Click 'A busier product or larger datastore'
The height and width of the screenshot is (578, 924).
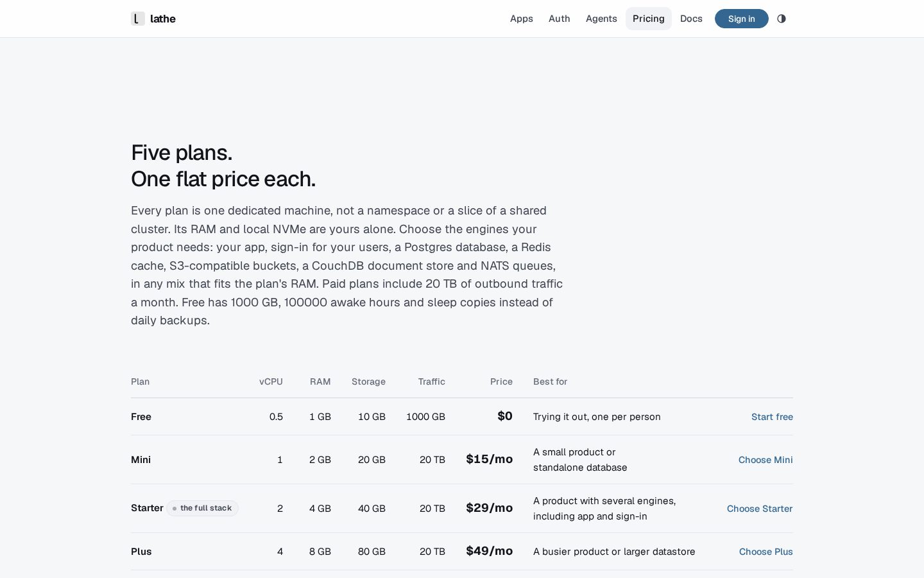pyautogui.click(x=614, y=552)
